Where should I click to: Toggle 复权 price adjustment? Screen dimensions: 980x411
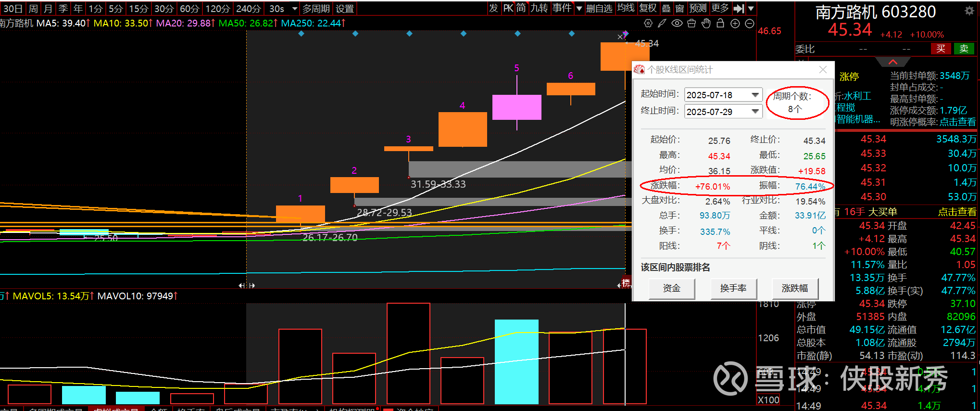pos(648,8)
